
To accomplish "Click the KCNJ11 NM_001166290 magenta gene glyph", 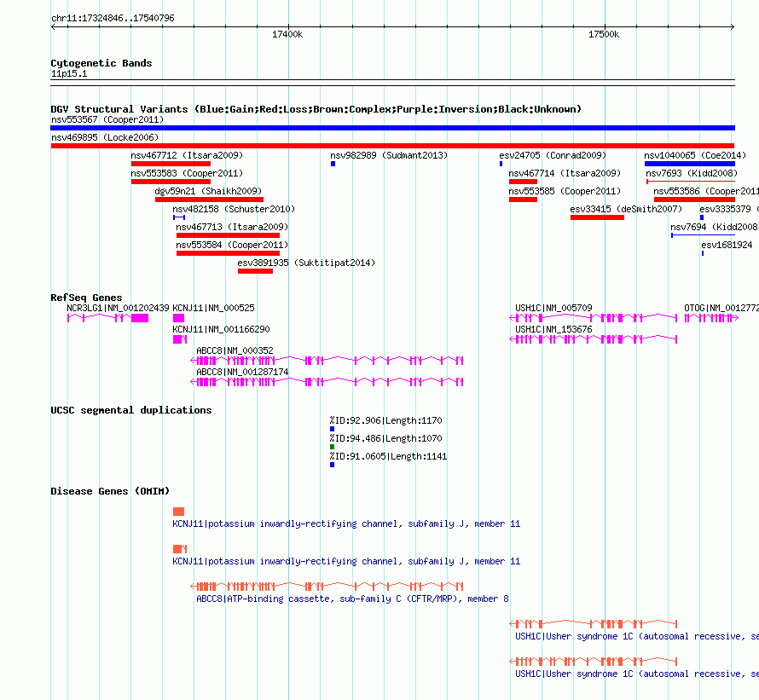I will [180, 339].
